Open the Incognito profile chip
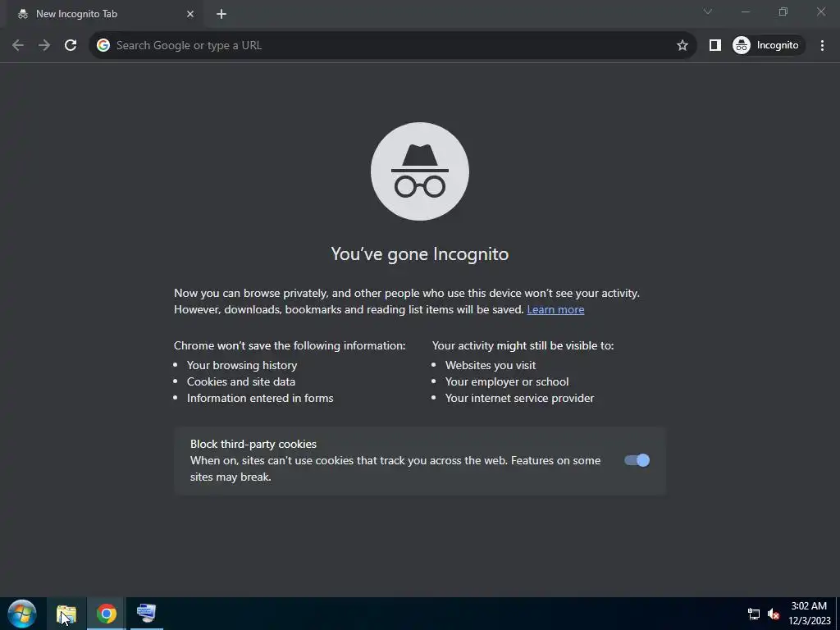Viewport: 840px width, 630px height. click(x=768, y=46)
